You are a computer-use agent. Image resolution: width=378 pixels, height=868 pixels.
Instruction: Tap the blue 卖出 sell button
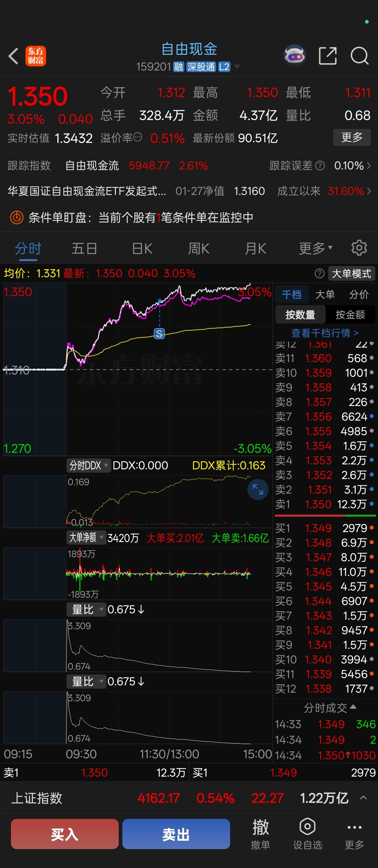pos(176,834)
